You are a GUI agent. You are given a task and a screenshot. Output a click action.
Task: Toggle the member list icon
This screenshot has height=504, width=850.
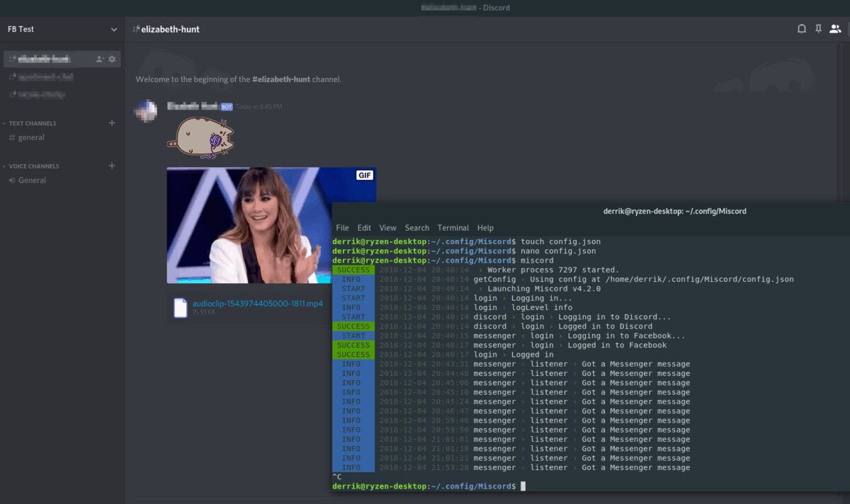835,29
